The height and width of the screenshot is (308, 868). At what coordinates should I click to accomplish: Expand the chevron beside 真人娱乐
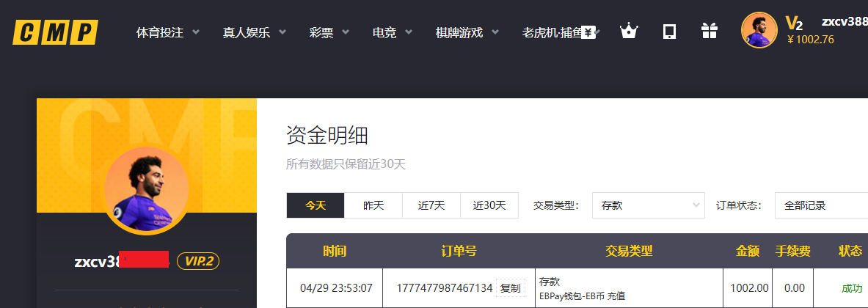(x=282, y=32)
